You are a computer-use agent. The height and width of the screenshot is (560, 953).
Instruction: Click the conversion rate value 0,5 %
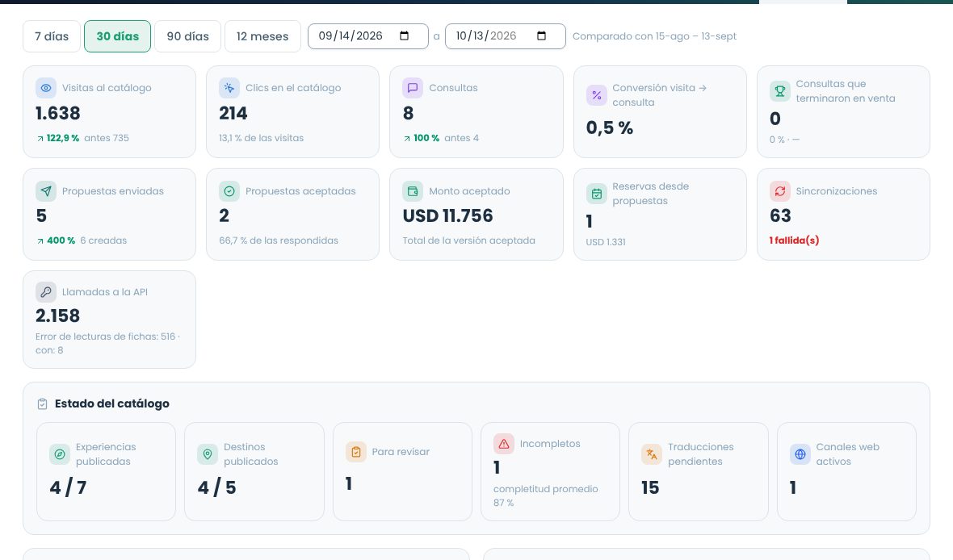pyautogui.click(x=610, y=128)
